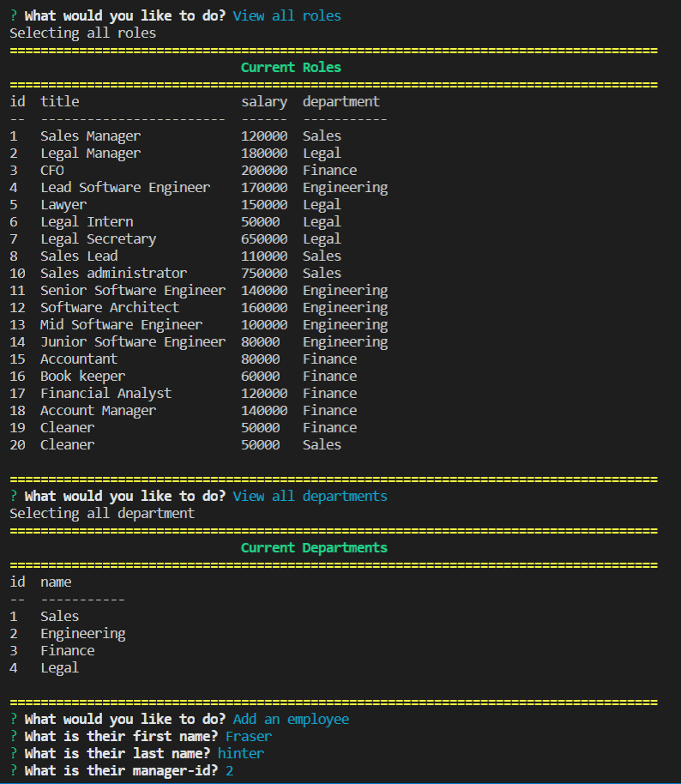Click 'Finance' in the departments list
The height and width of the screenshot is (784, 681).
[68, 651]
